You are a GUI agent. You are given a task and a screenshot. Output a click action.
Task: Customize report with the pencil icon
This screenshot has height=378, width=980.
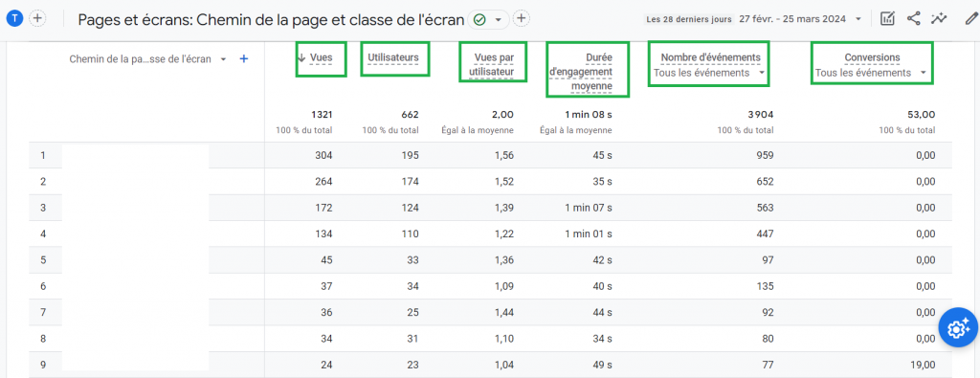(x=970, y=19)
